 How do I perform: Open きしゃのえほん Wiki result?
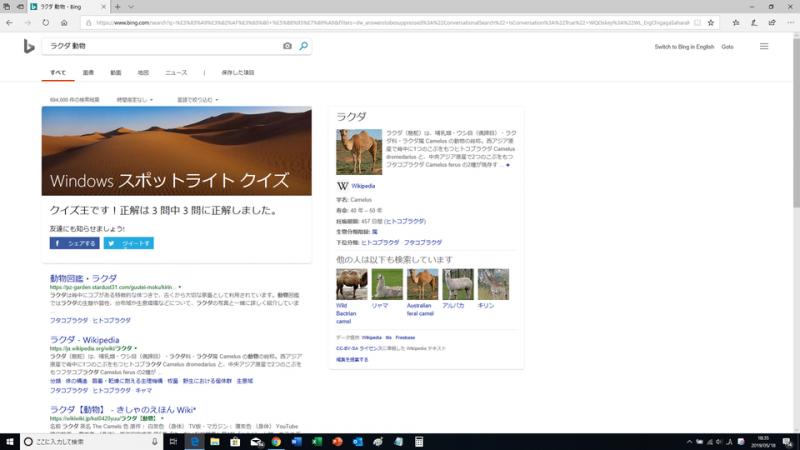pyautogui.click(x=123, y=410)
